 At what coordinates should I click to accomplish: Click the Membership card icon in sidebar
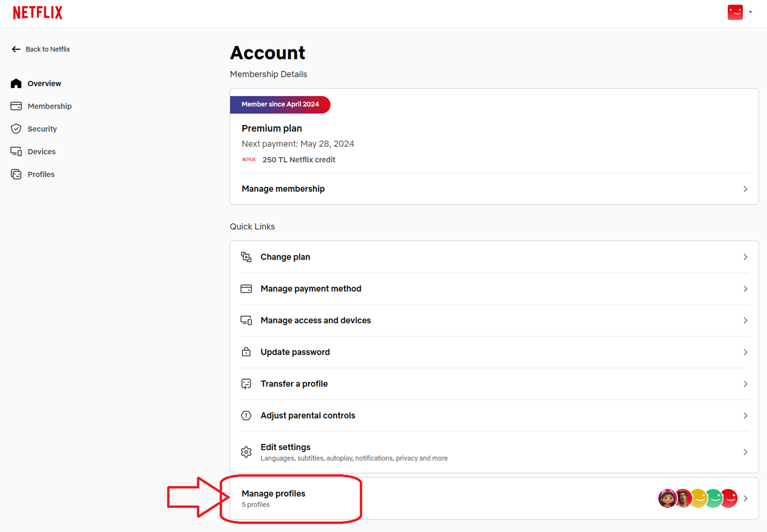(x=16, y=106)
